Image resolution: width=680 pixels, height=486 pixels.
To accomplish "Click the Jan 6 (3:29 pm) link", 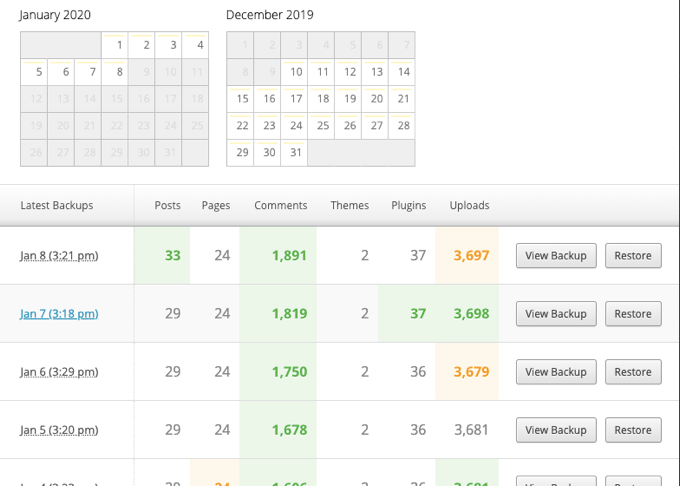I will (59, 371).
